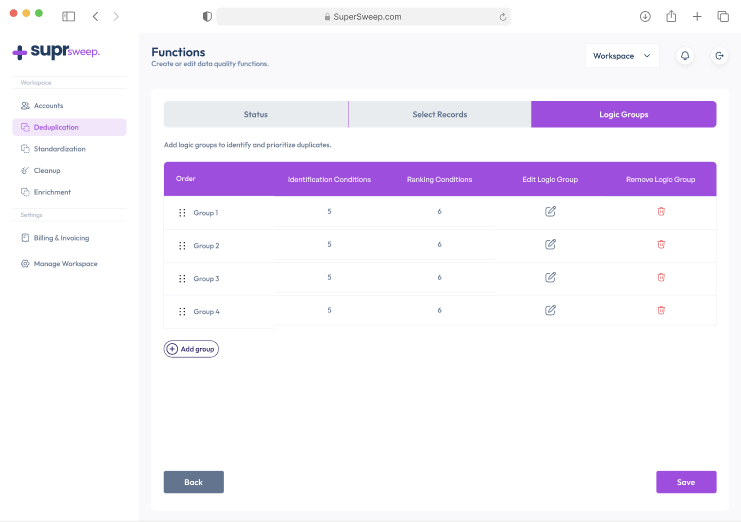Go back using the Back button
This screenshot has width=741, height=522.
[193, 482]
